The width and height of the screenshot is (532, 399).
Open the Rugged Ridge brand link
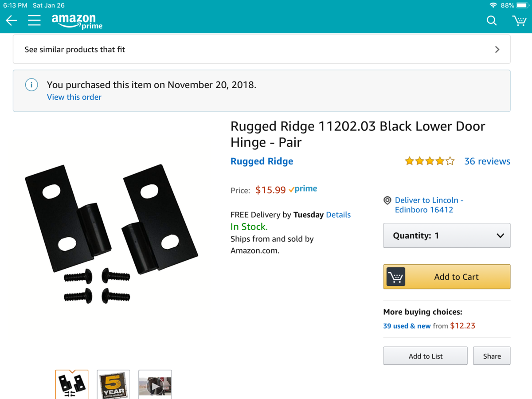262,161
